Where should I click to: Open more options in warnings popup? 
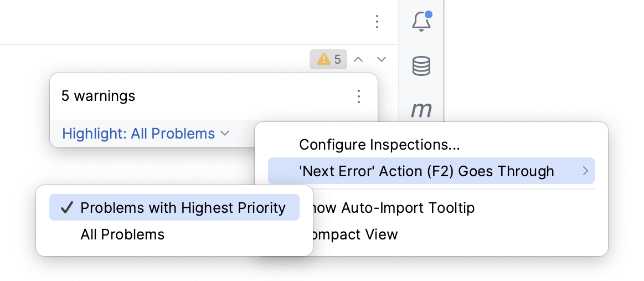click(x=359, y=96)
